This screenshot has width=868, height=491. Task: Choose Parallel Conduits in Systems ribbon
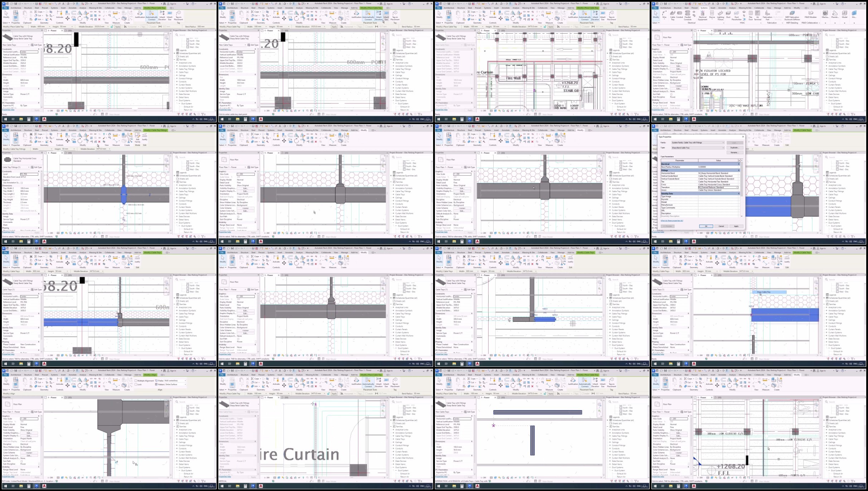pos(688,15)
